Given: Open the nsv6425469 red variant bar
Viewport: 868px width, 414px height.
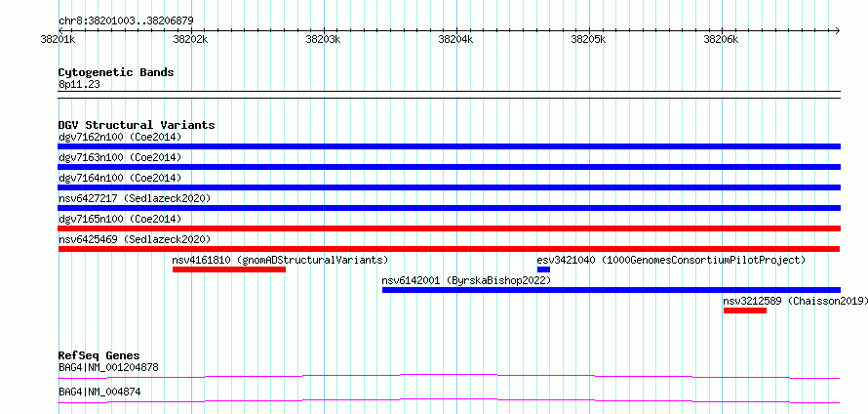Looking at the screenshot, I should pyautogui.click(x=449, y=249).
